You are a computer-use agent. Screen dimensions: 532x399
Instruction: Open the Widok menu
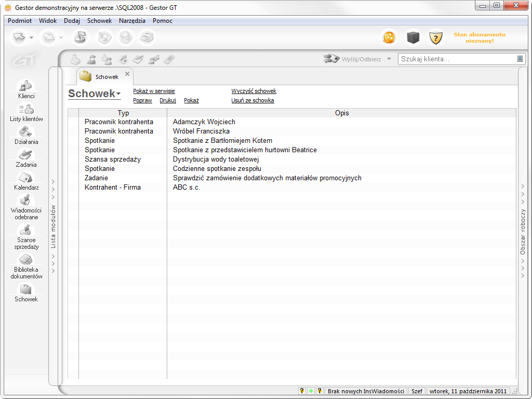pos(48,21)
